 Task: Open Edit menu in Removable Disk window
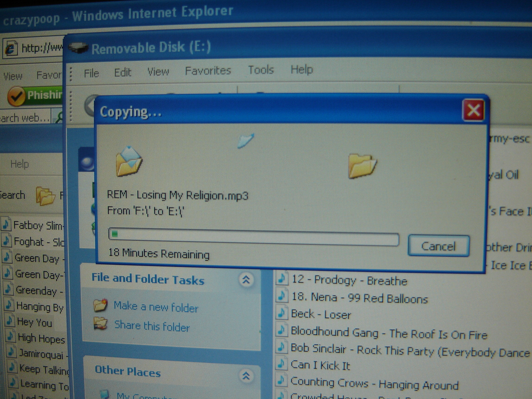click(123, 72)
